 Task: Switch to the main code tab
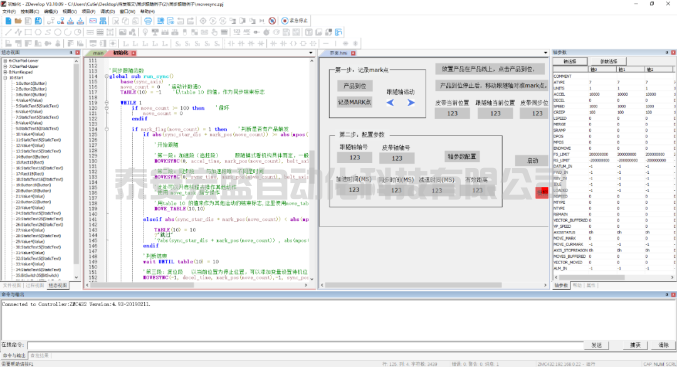click(98, 53)
